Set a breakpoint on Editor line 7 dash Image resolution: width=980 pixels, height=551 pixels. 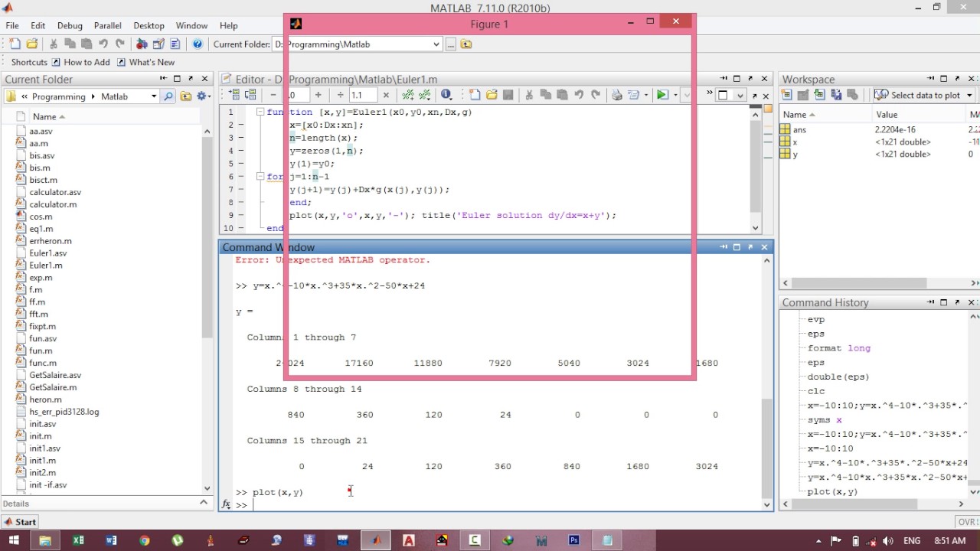point(241,190)
